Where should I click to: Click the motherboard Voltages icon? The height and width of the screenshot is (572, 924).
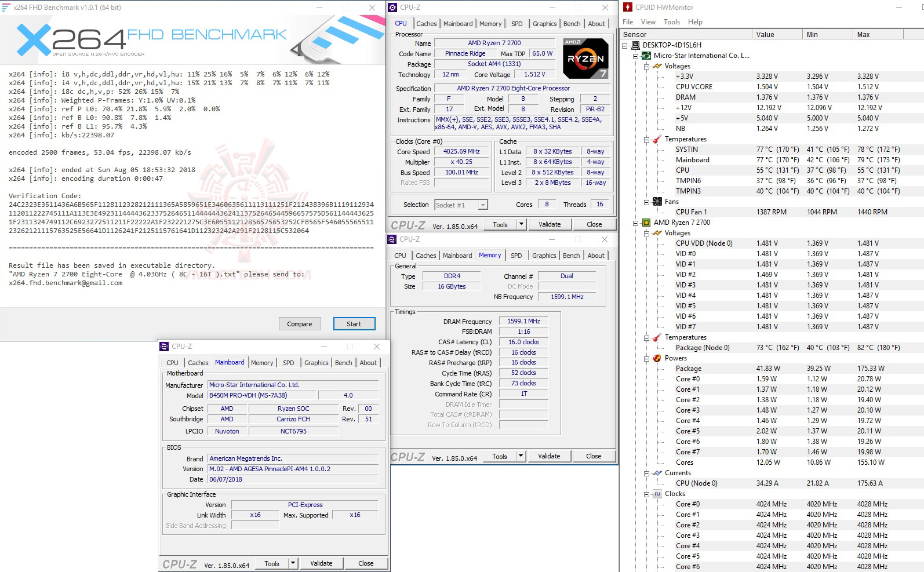point(657,66)
